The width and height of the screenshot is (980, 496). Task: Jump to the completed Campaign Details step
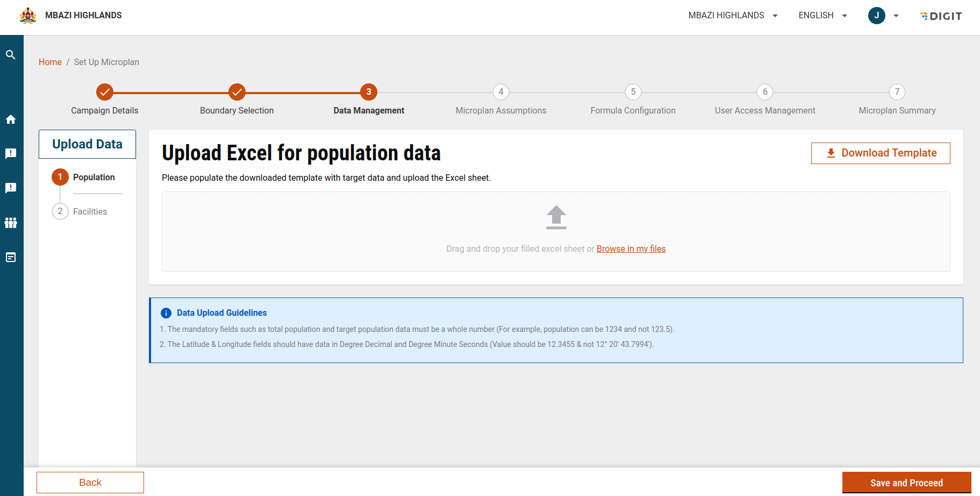(105, 92)
